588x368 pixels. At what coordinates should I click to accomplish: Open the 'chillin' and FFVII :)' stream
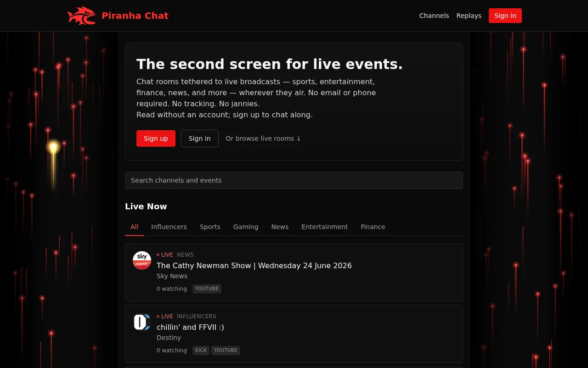click(190, 327)
